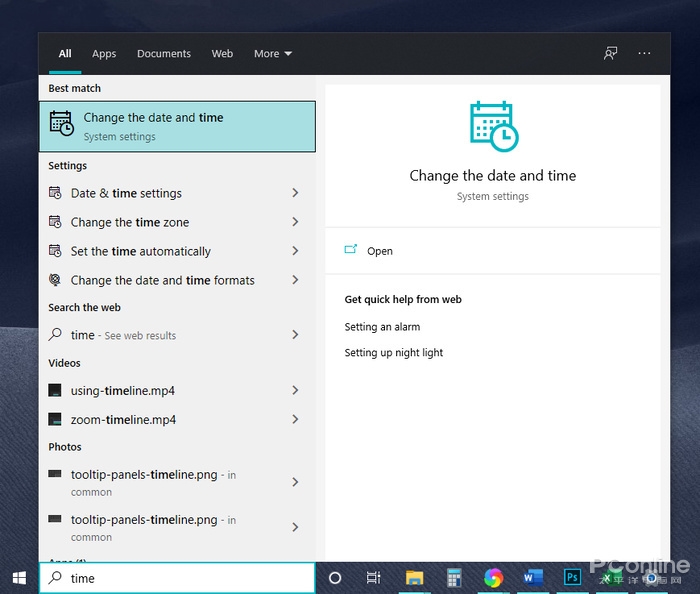Click the search box containing 'time'
The height and width of the screenshot is (594, 700).
[180, 578]
